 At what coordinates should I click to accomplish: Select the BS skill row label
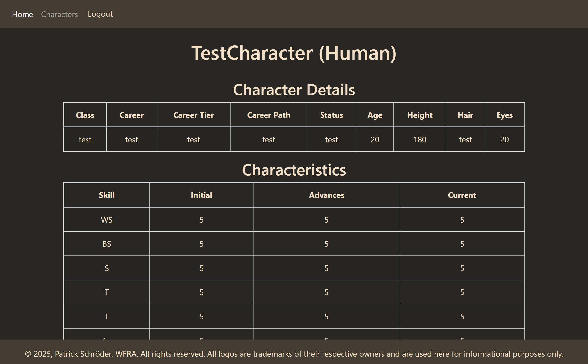107,244
